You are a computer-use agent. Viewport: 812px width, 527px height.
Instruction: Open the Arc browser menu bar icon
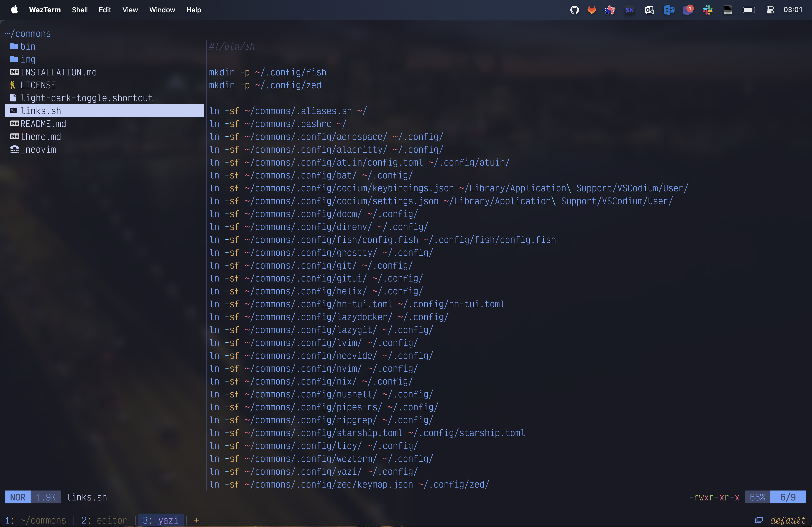[610, 10]
